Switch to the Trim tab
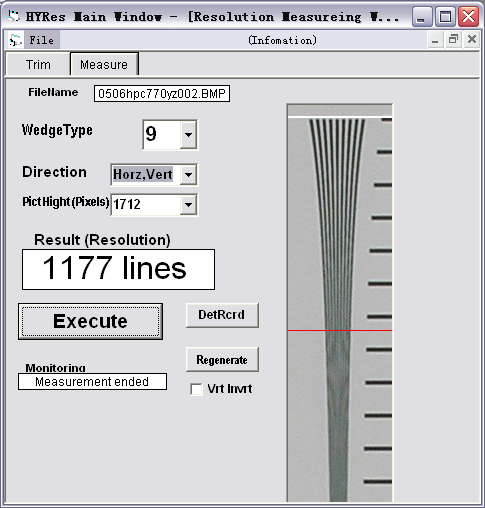Screen dimensions: 485x508 38,64
